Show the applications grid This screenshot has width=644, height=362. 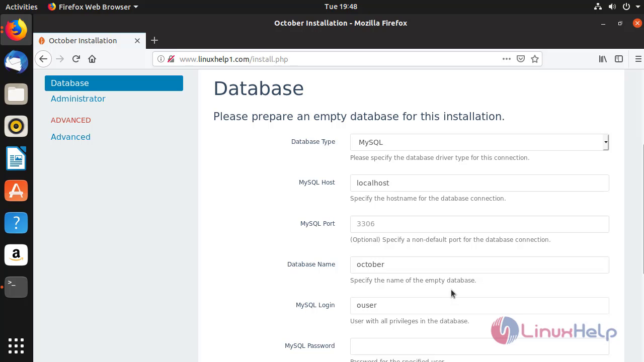pos(16,345)
